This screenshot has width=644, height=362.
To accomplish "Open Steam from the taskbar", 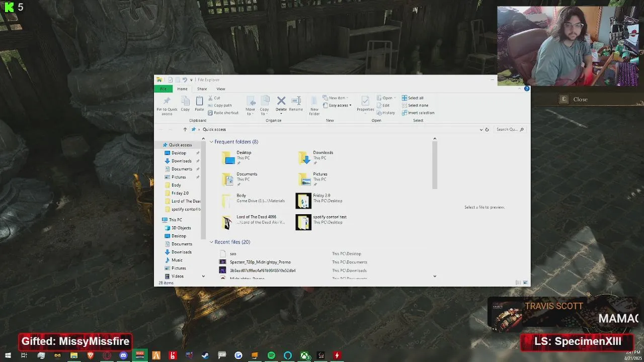I will pos(205,355).
